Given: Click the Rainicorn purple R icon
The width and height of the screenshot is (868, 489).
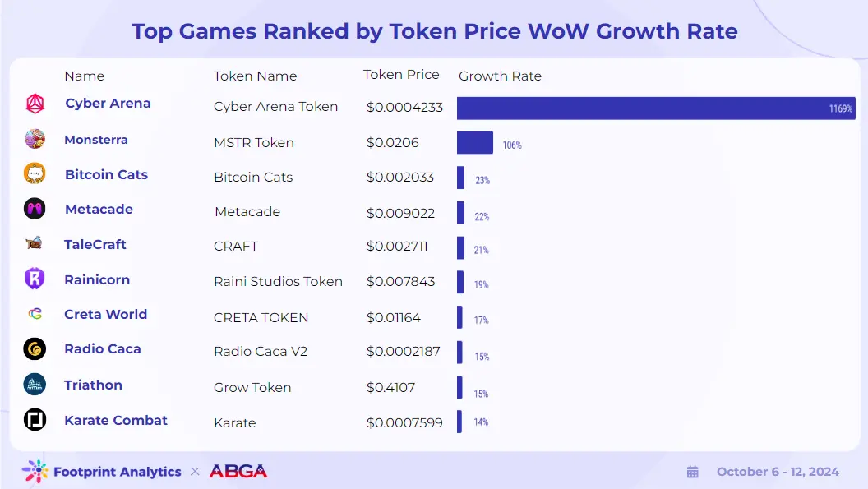Looking at the screenshot, I should tap(35, 279).
